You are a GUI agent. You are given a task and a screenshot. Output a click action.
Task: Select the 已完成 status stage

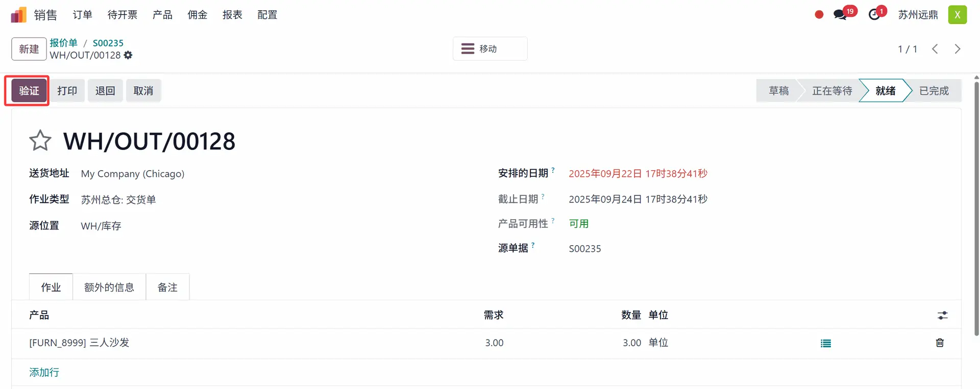(934, 91)
